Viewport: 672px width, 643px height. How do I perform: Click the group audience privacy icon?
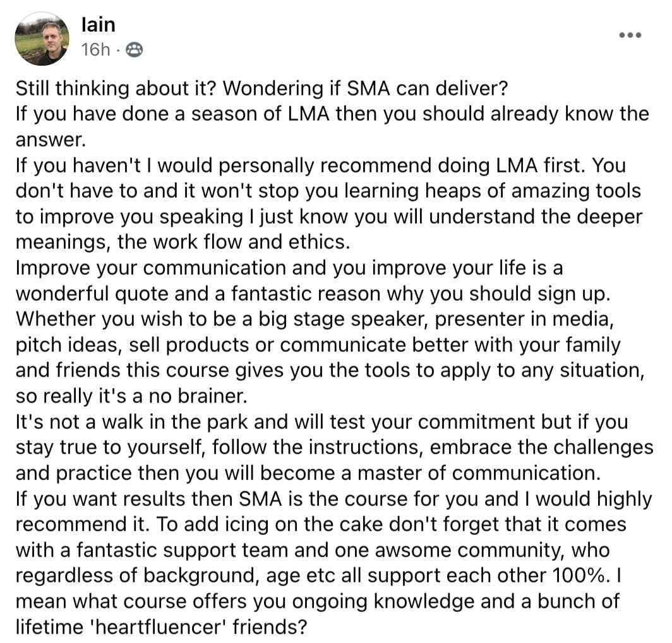tap(134, 50)
